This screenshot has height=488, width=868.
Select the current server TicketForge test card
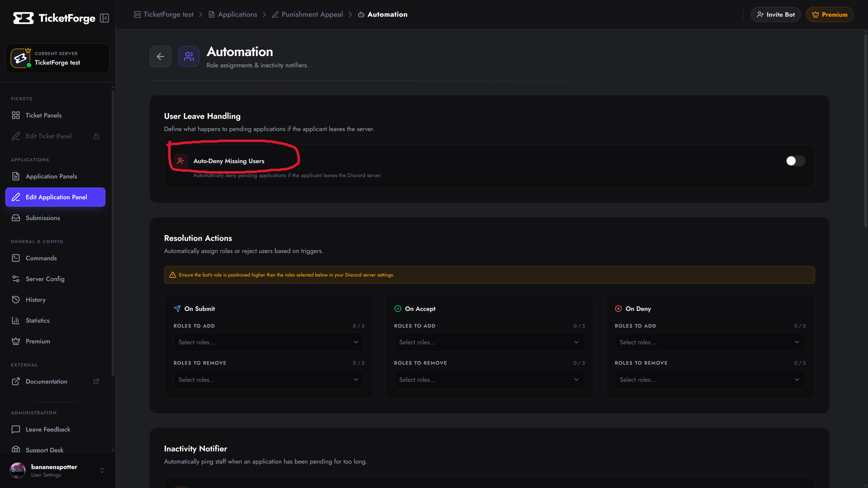point(58,58)
